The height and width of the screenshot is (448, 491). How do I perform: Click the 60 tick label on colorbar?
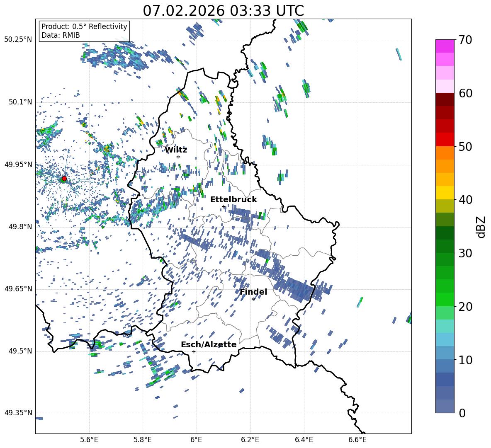click(466, 93)
